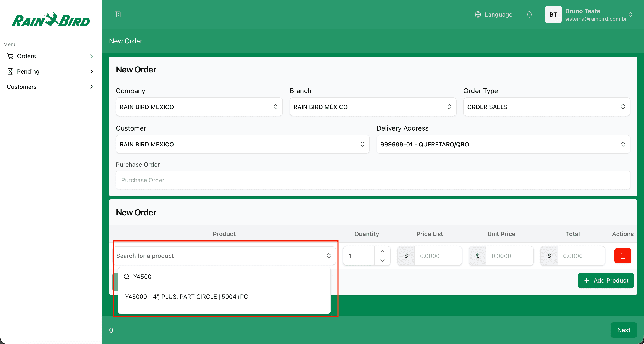Decrease quantity with down arrow
This screenshot has height=344, width=644.
382,260
